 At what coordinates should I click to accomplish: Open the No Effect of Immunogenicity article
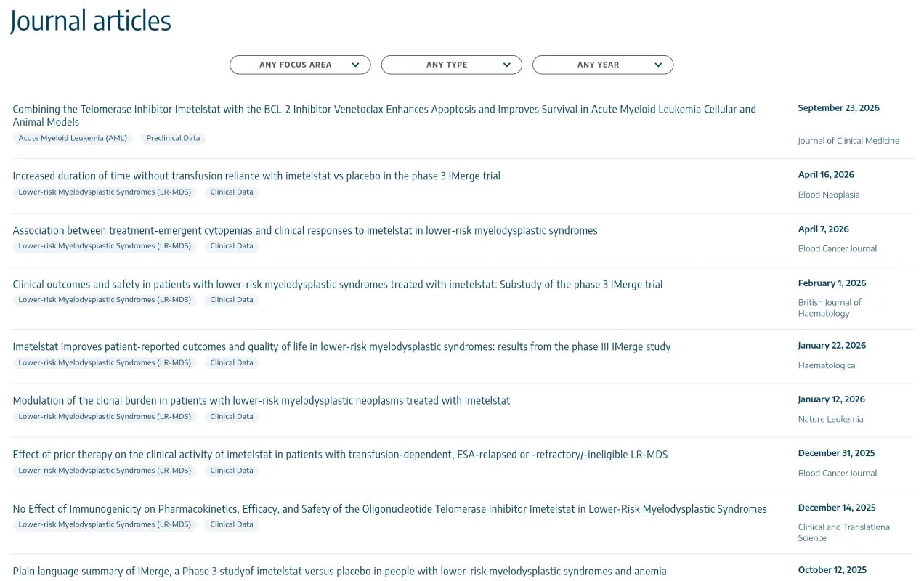click(389, 508)
